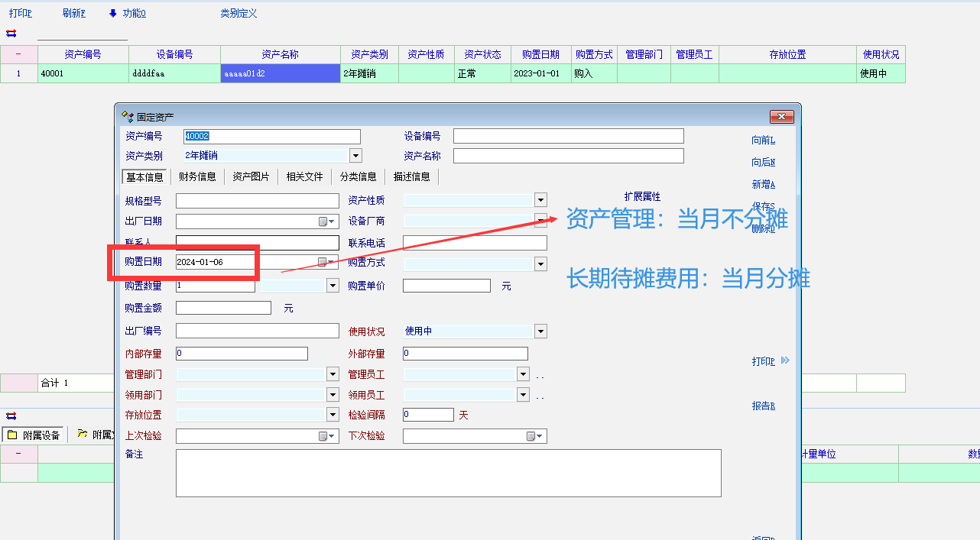Switch to the 财务信息 tab

(x=197, y=176)
